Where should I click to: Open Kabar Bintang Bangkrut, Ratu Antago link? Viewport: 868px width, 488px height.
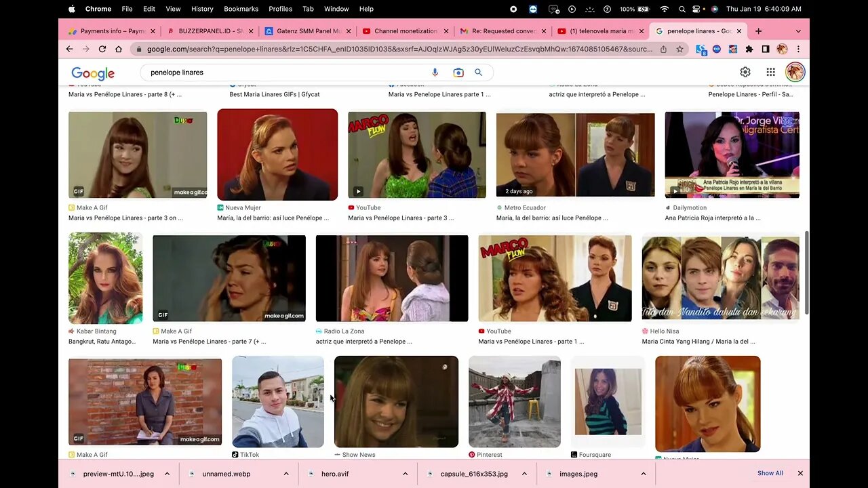point(100,342)
